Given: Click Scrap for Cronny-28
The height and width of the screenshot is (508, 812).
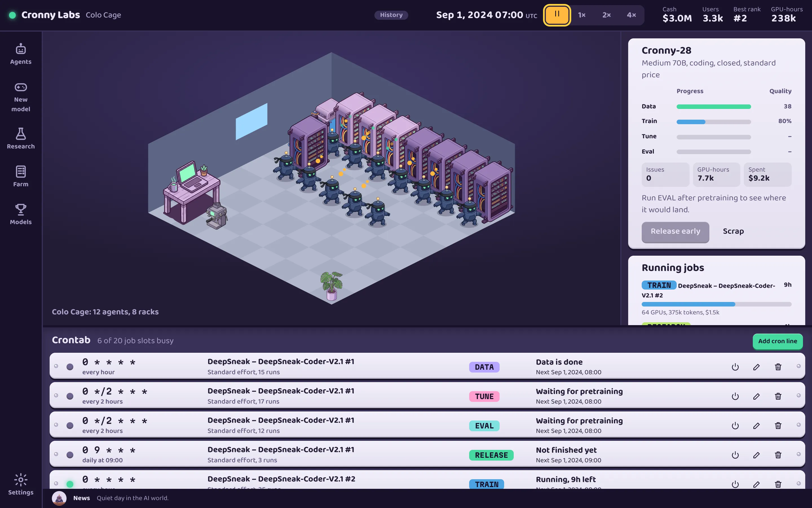Looking at the screenshot, I should 733,231.
